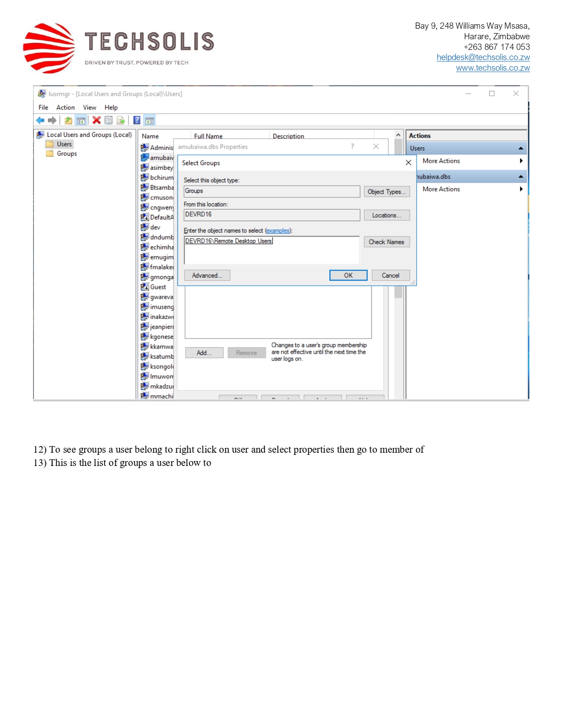
Task: Click the Local Users and Groups root icon
Action: 40,135
